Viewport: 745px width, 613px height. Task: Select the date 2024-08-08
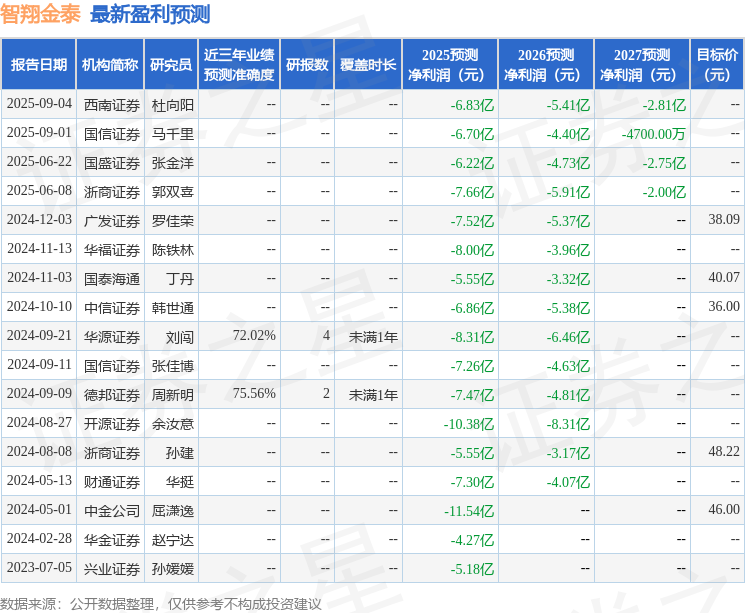(39, 451)
